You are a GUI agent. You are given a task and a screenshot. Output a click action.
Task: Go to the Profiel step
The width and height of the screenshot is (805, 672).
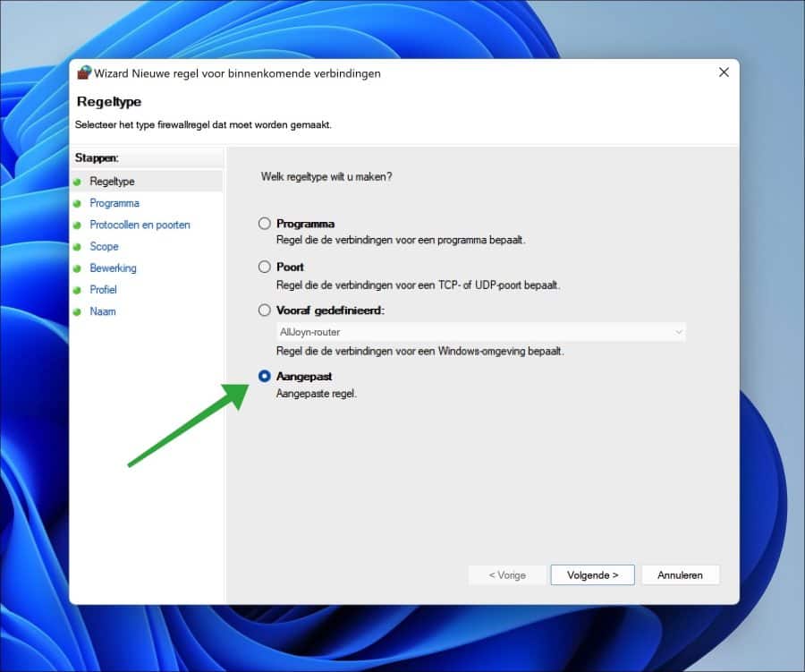[x=103, y=289]
